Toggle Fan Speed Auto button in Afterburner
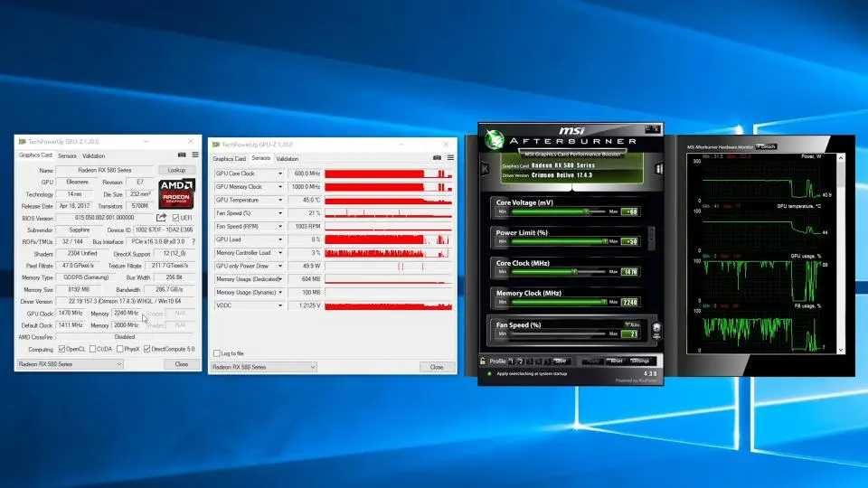 (x=632, y=324)
